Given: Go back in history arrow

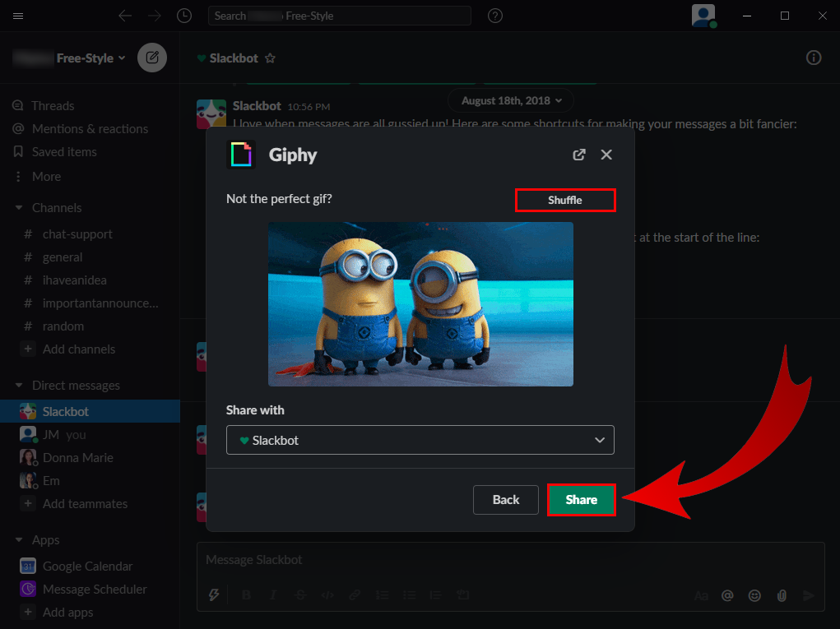Looking at the screenshot, I should point(125,16).
